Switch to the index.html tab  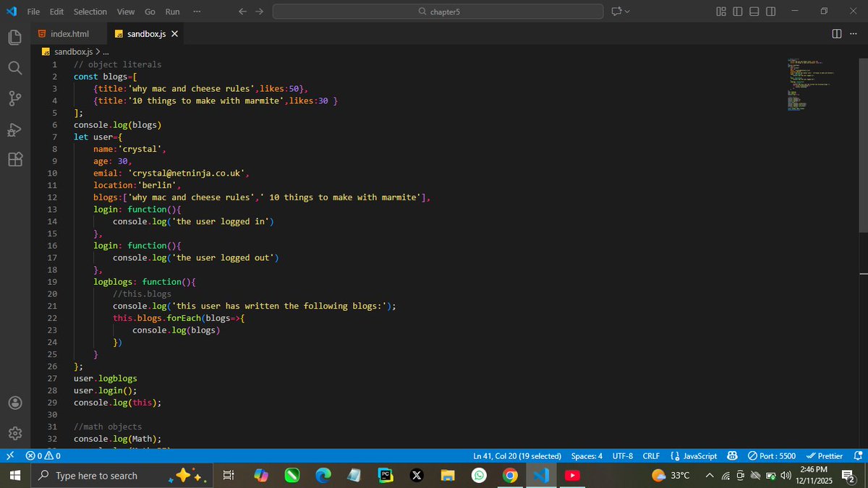(x=69, y=33)
